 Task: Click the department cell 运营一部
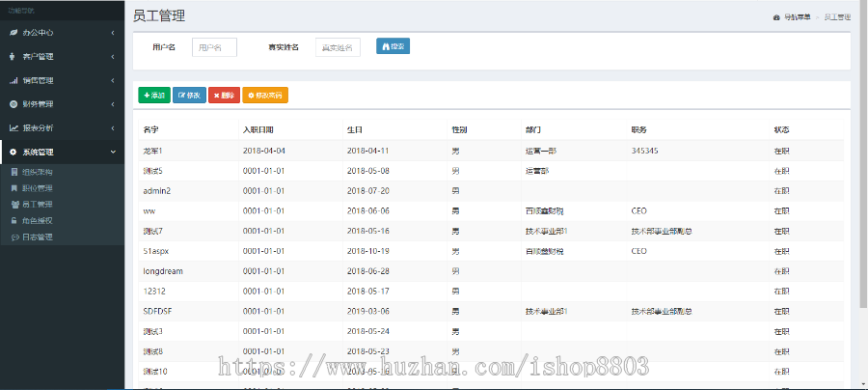click(541, 151)
